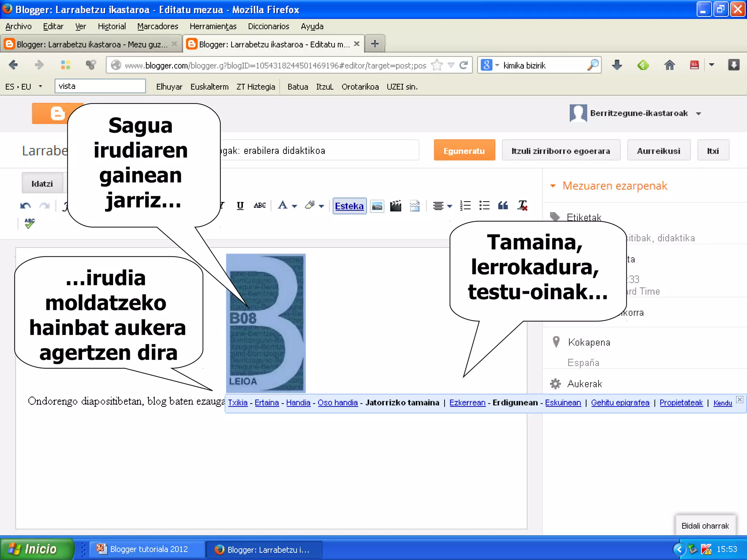Open a new browser tab
747x560 pixels.
click(375, 44)
